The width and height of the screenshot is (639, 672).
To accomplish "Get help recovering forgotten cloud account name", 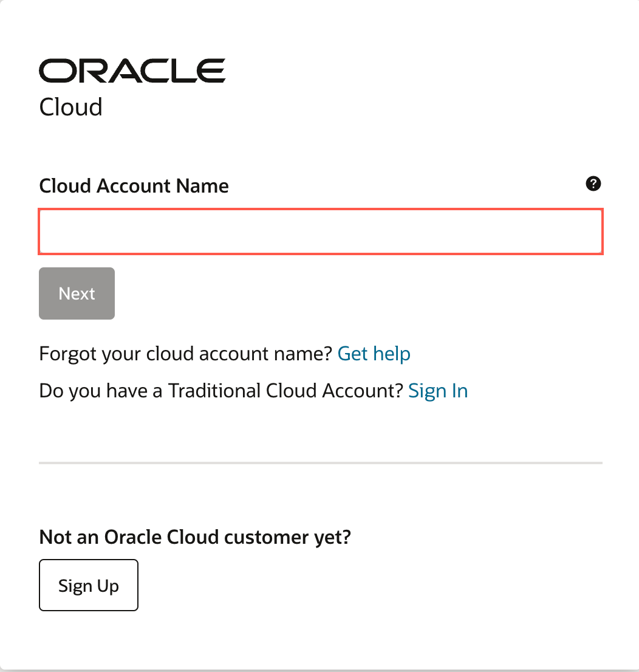I will coord(374,353).
